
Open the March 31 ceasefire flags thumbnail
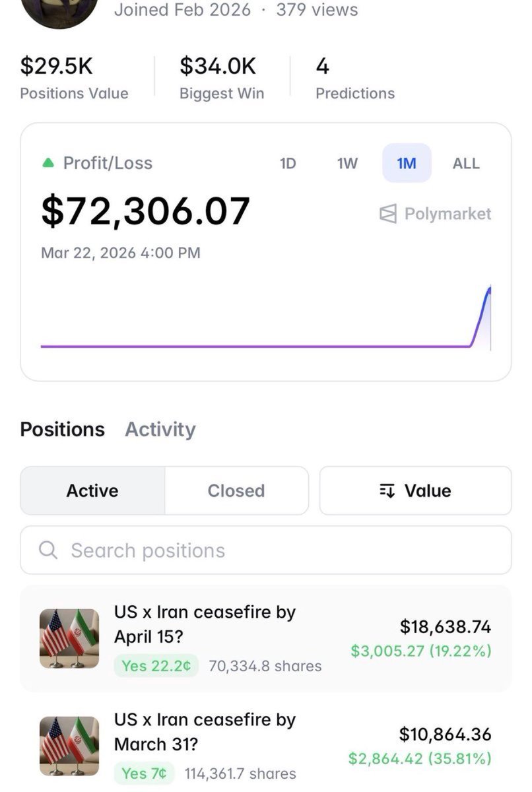[x=69, y=746]
